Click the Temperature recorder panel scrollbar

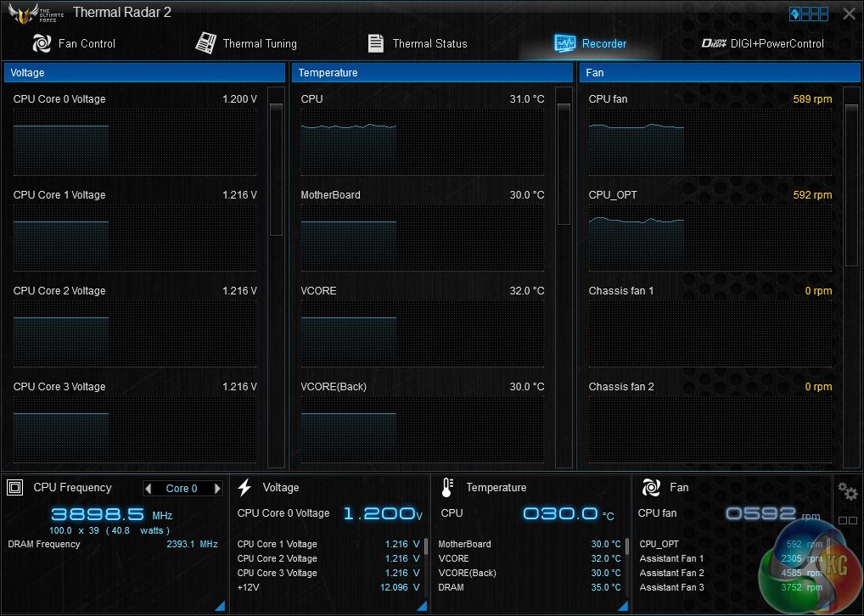click(x=564, y=164)
